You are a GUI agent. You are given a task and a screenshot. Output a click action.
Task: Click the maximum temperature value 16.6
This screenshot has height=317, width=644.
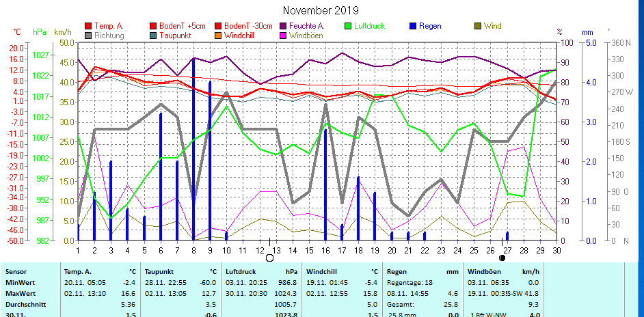coord(128,294)
